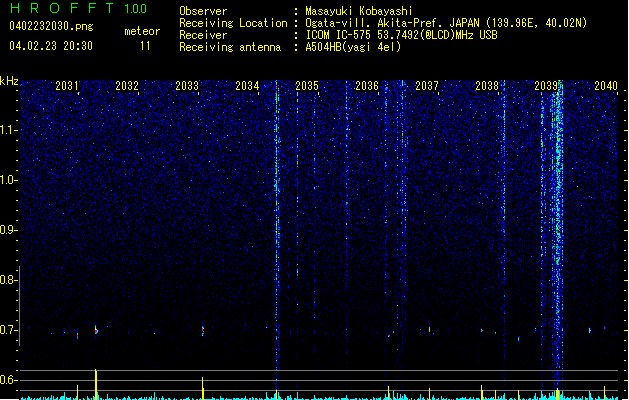This screenshot has width=629, height=400.
Task: Click the 'Receiving antenna' field label
Action: (230, 47)
